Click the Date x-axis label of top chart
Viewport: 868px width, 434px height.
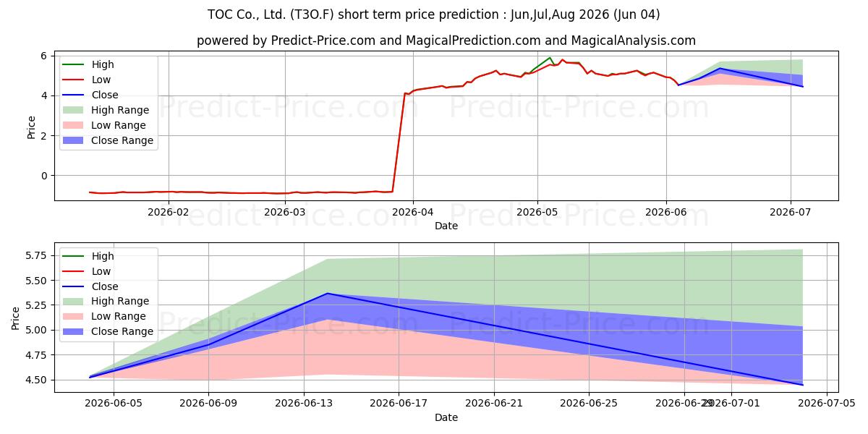(446, 226)
